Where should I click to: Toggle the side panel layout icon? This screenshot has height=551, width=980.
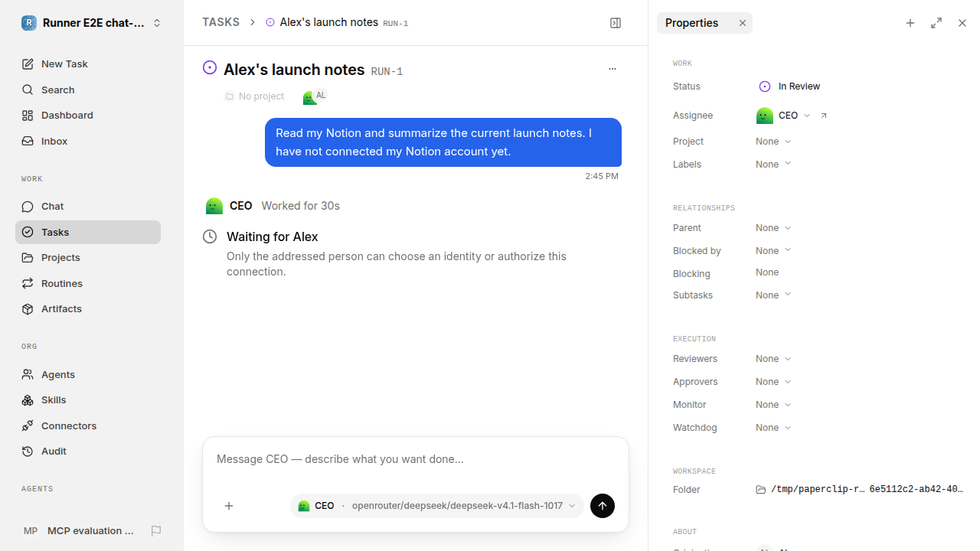(x=616, y=23)
